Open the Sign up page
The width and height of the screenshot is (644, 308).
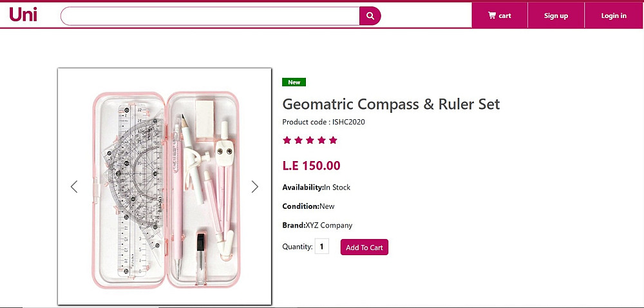click(x=556, y=15)
